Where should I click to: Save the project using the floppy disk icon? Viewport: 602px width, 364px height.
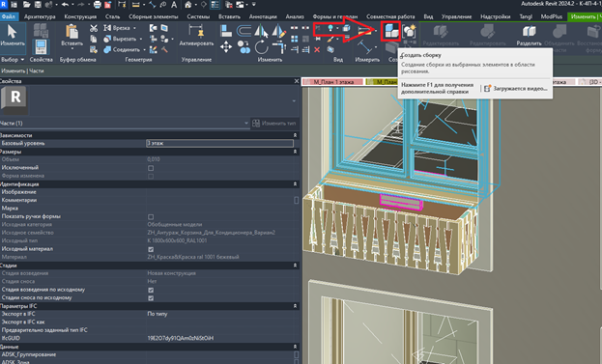(x=38, y=5)
